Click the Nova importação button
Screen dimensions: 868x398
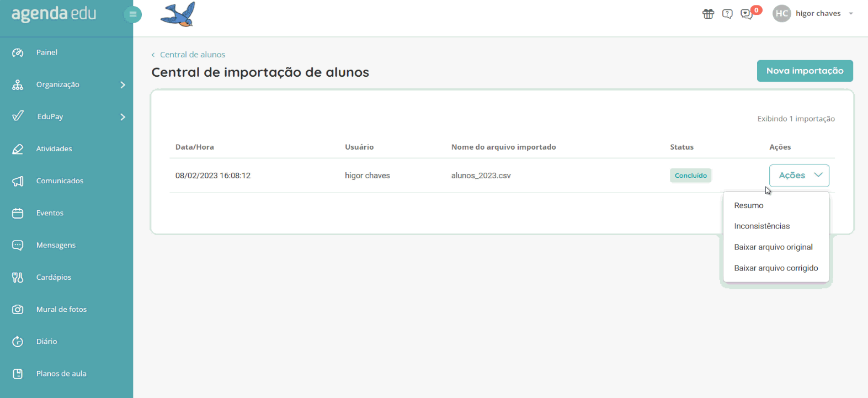(805, 71)
